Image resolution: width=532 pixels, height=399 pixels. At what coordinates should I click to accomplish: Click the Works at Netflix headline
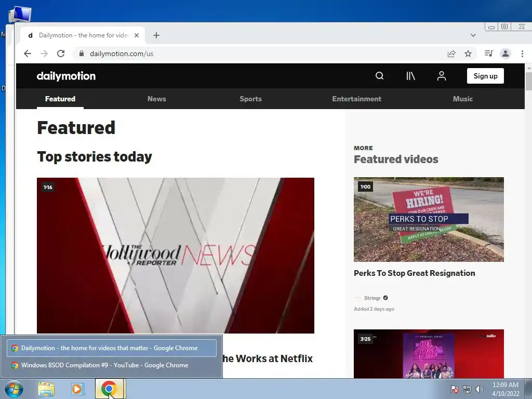pyautogui.click(x=268, y=358)
